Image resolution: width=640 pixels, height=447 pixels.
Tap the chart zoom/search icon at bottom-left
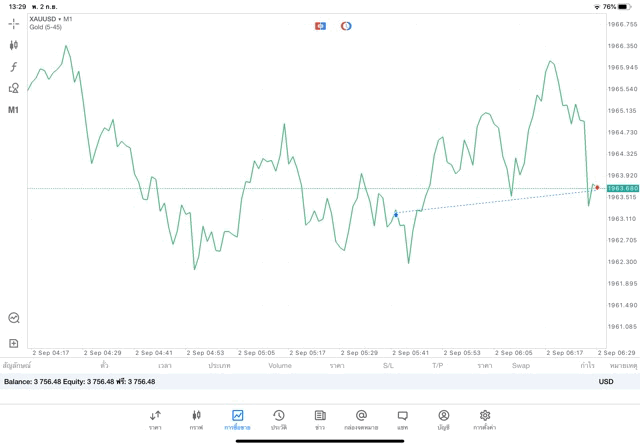pyautogui.click(x=14, y=318)
